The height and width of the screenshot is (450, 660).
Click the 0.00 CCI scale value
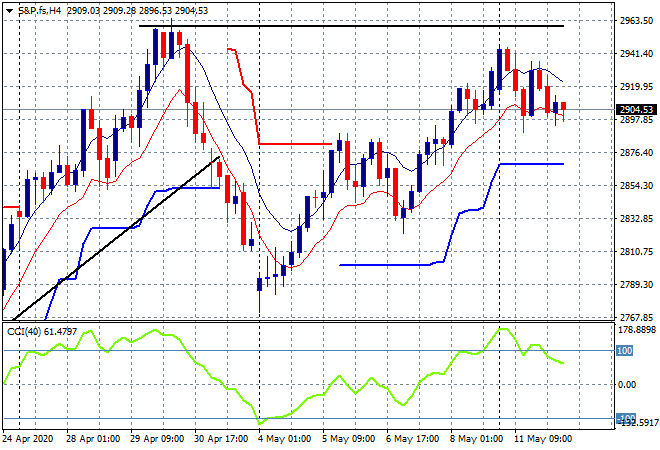627,384
